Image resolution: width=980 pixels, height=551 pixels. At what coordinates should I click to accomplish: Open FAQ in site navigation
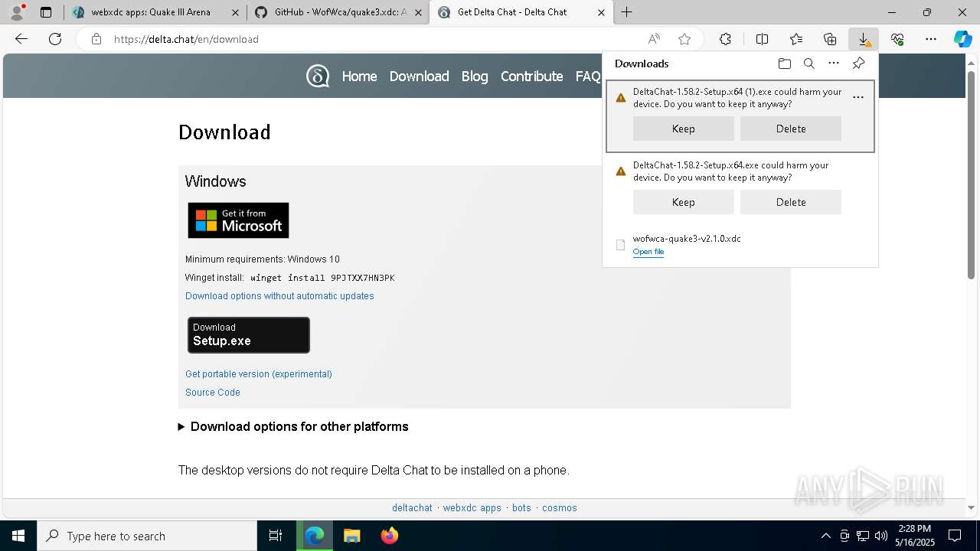[588, 77]
